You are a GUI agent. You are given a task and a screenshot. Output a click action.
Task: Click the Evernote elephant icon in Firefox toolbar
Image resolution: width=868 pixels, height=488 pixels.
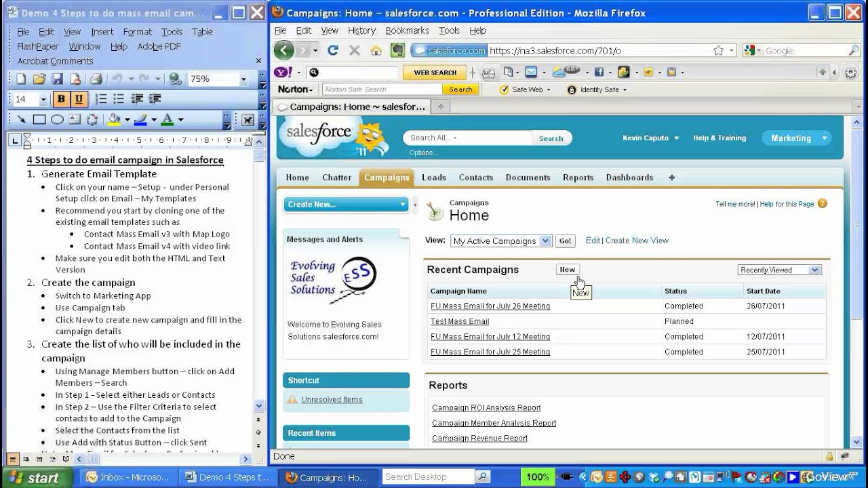click(398, 50)
